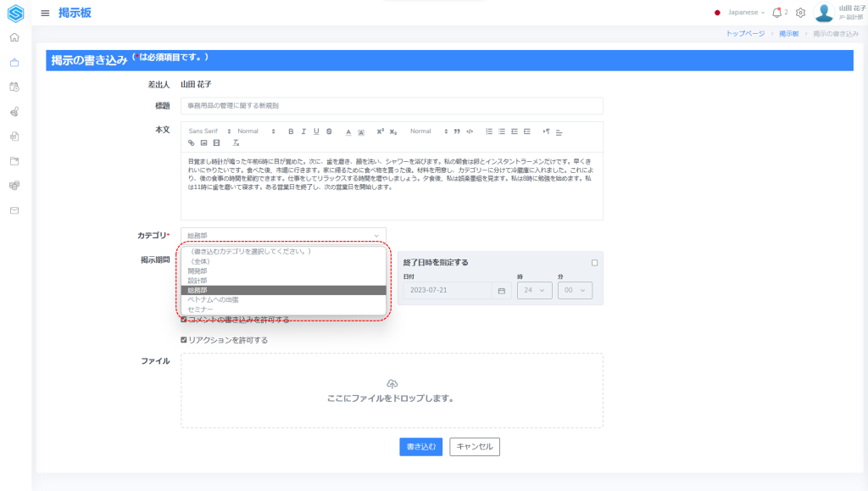Choose セミナー in the category list

click(201, 310)
